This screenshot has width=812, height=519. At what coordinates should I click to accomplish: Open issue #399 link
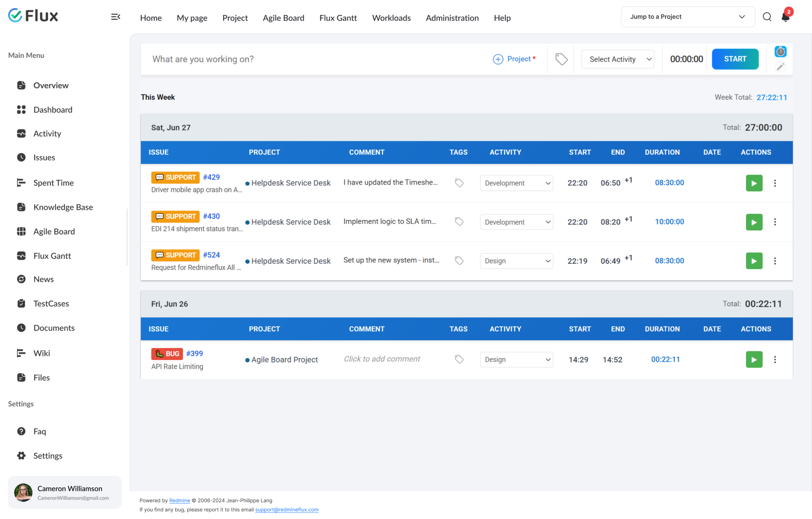(x=194, y=354)
